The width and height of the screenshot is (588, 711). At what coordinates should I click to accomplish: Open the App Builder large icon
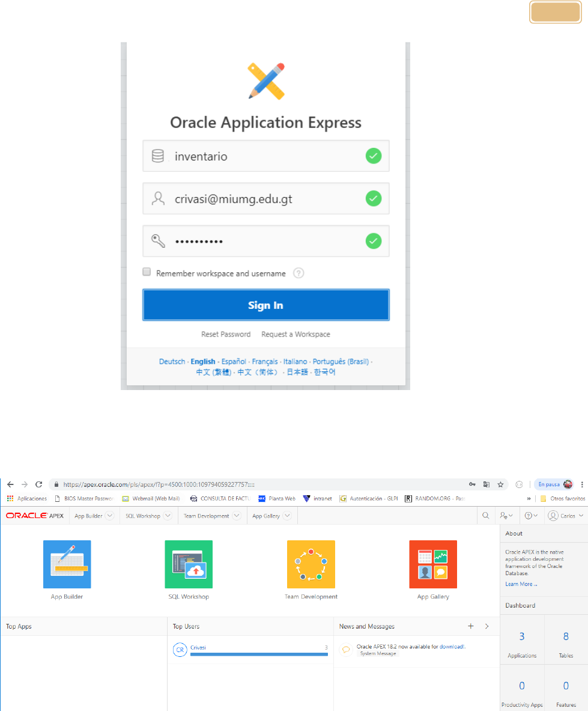tap(67, 564)
